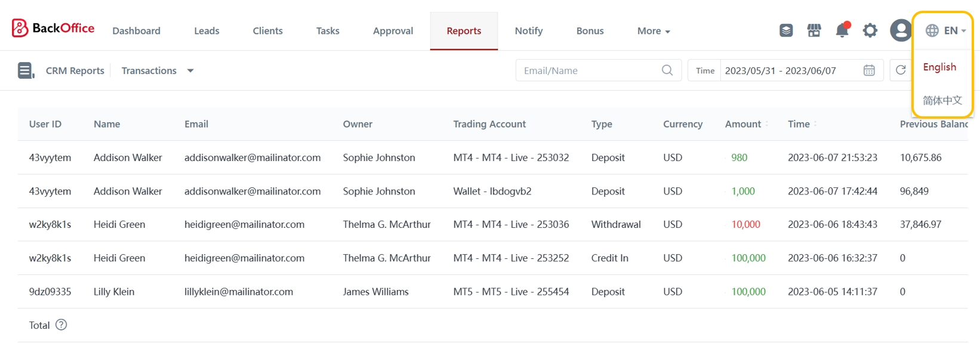
Task: Select 简体中文 language option
Action: pyautogui.click(x=942, y=100)
